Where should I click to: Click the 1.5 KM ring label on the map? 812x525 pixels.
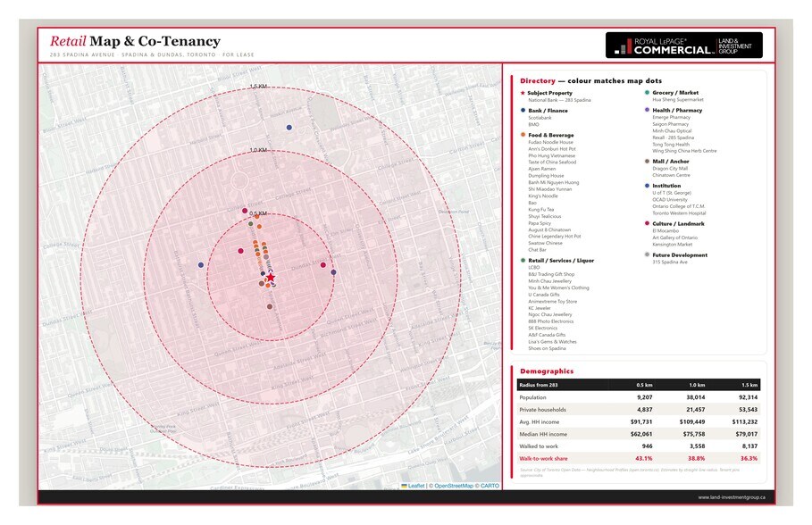pos(258,87)
